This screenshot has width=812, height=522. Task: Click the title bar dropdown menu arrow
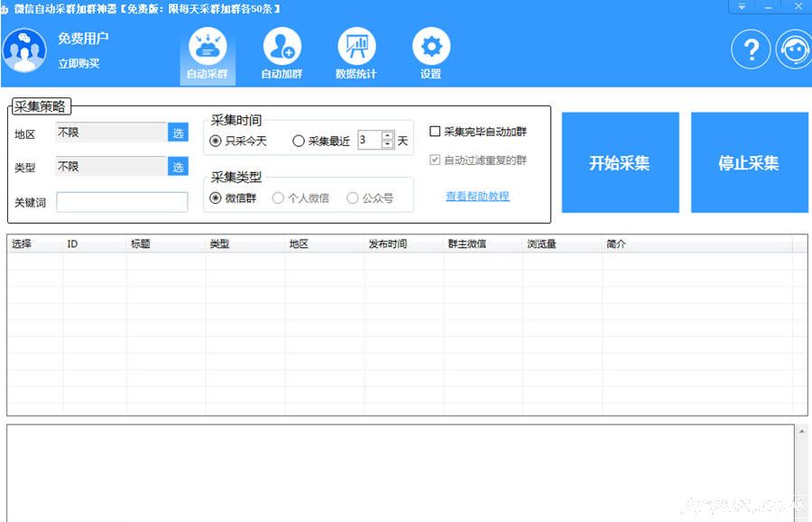743,6
